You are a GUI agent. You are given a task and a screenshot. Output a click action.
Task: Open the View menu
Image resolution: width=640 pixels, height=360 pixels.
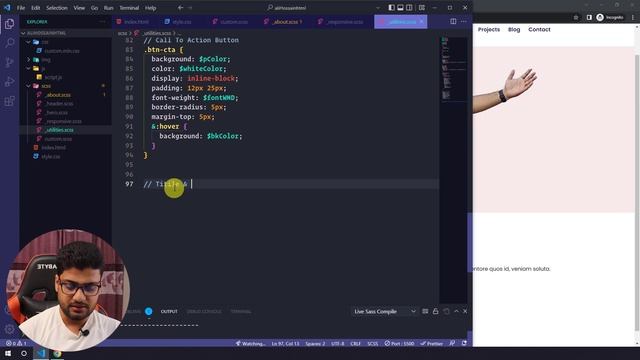[79, 8]
